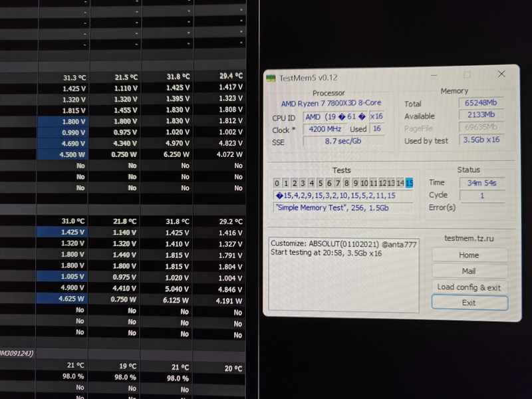
Task: Select test box 13 in the Tests row
Action: pos(391,184)
